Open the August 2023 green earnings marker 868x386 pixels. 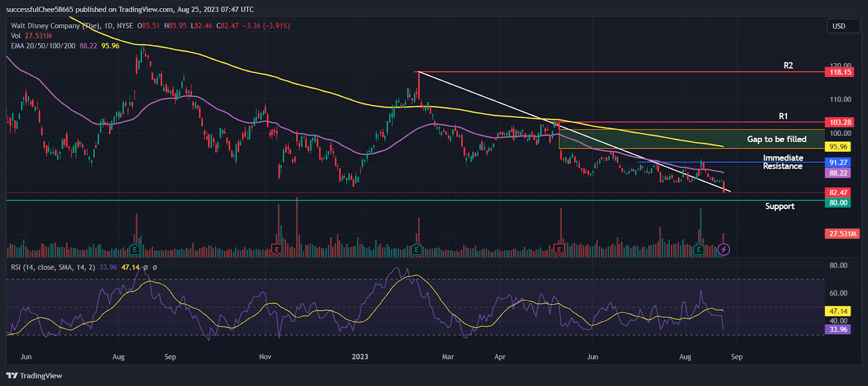coord(699,250)
